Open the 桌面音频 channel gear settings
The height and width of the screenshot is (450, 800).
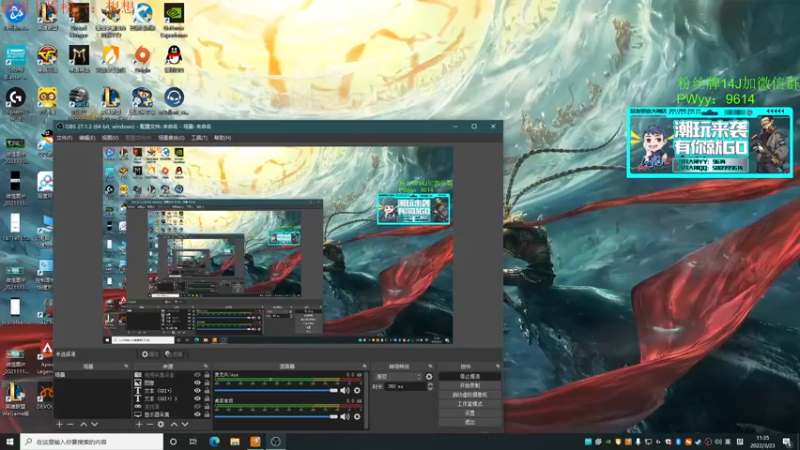tap(357, 416)
